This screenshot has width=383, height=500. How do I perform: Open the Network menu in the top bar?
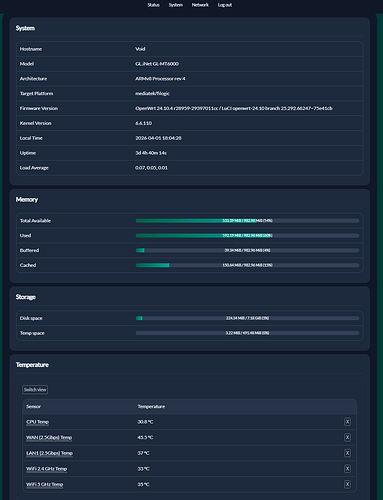(200, 5)
